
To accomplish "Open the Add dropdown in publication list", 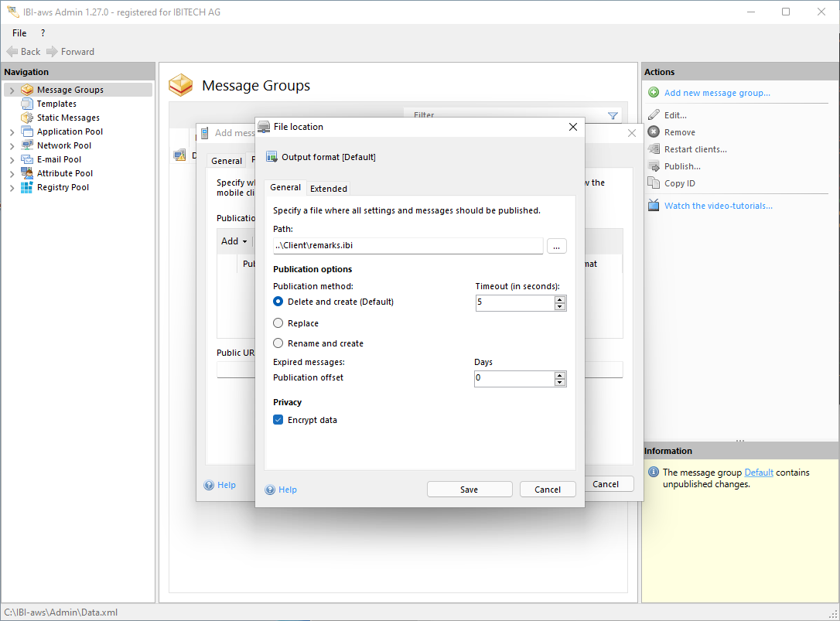I will tap(234, 241).
